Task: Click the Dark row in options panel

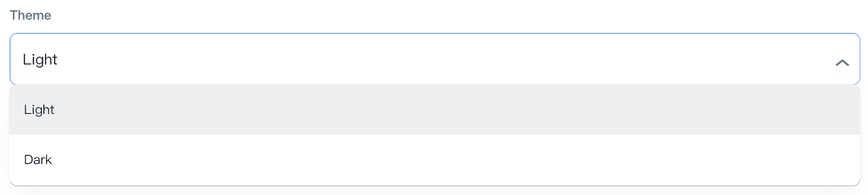Action: pyautogui.click(x=435, y=160)
